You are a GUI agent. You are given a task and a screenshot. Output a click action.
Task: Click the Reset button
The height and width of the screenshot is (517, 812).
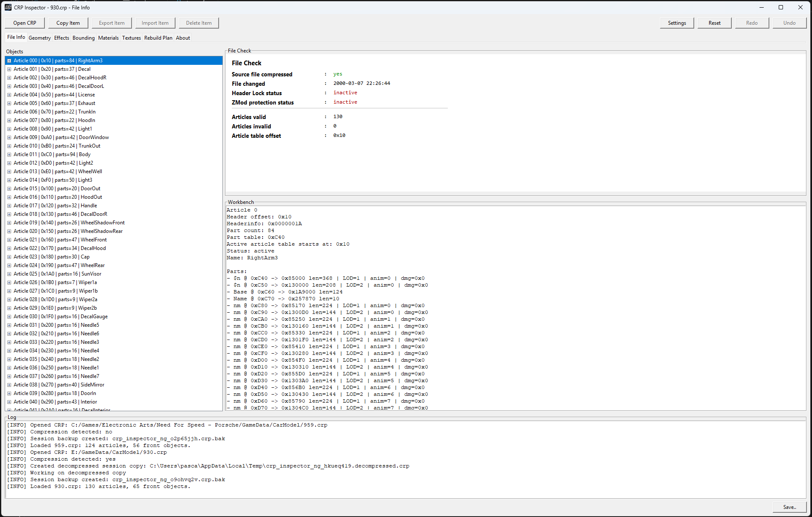tap(714, 23)
